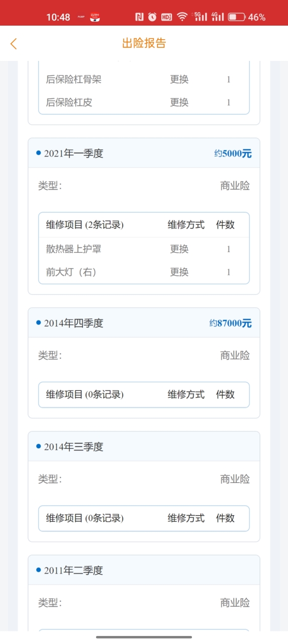Tap the bottom home gesture bar

point(144,637)
